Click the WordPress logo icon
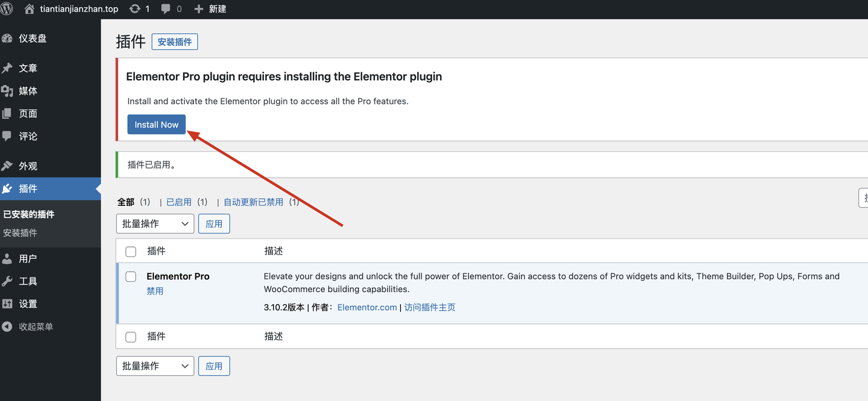 pyautogui.click(x=7, y=9)
